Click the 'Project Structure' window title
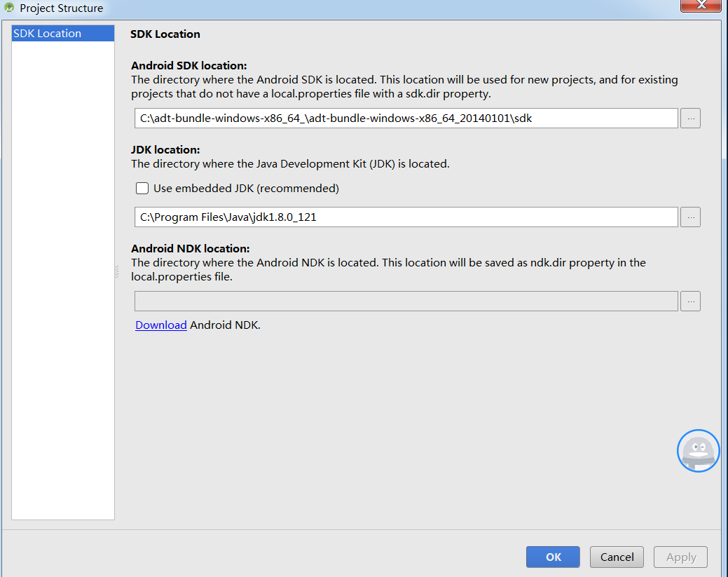Viewport: 728px width, 577px height. [x=61, y=8]
